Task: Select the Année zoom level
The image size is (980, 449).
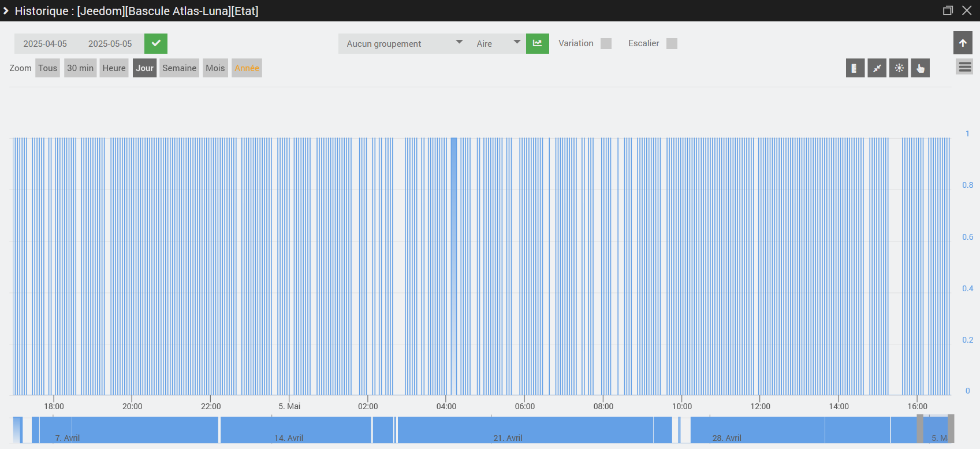Action: tap(247, 68)
